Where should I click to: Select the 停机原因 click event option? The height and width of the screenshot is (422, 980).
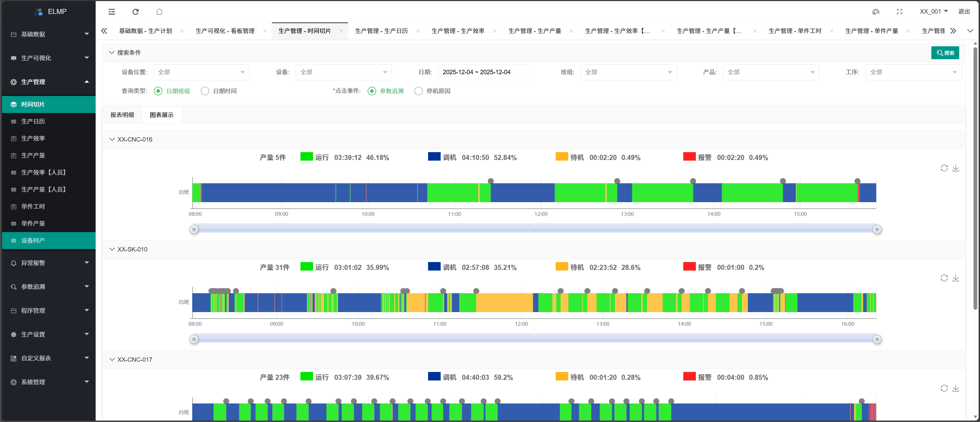418,91
